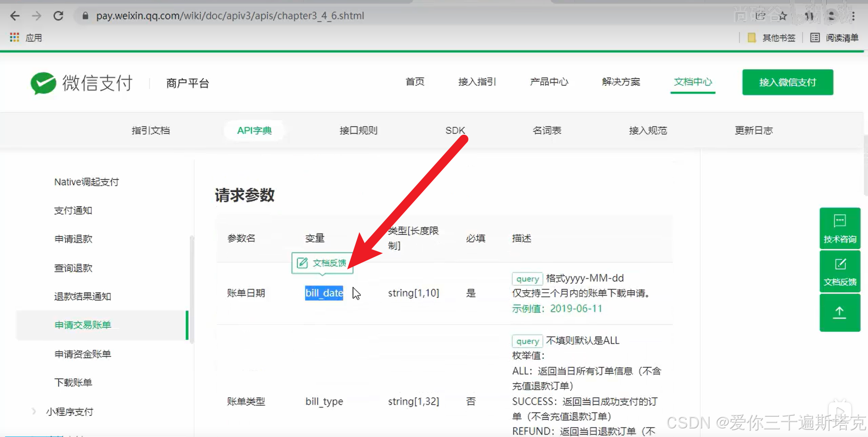Click the 商户平台 label
Viewport: 868px width, 437px height.
[188, 83]
